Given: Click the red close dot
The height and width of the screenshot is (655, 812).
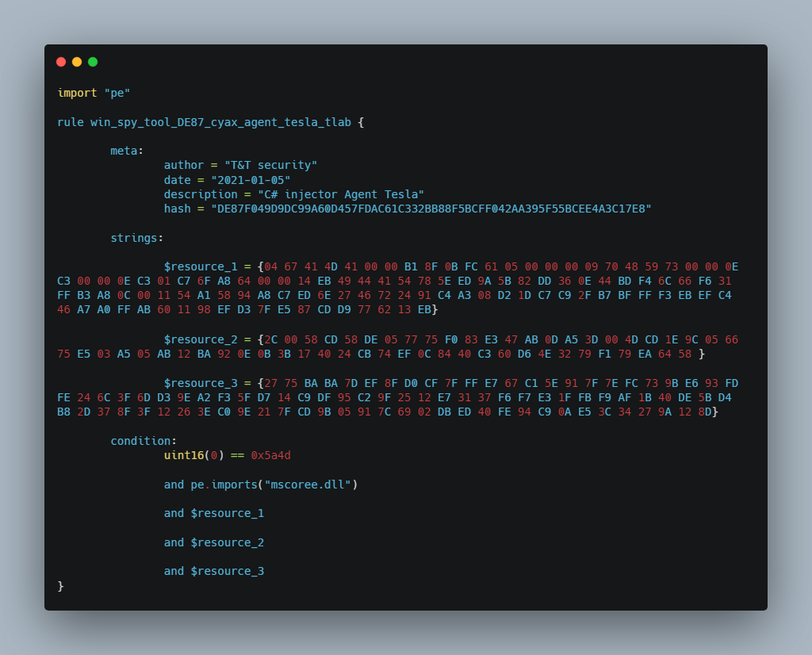Looking at the screenshot, I should tap(61, 62).
